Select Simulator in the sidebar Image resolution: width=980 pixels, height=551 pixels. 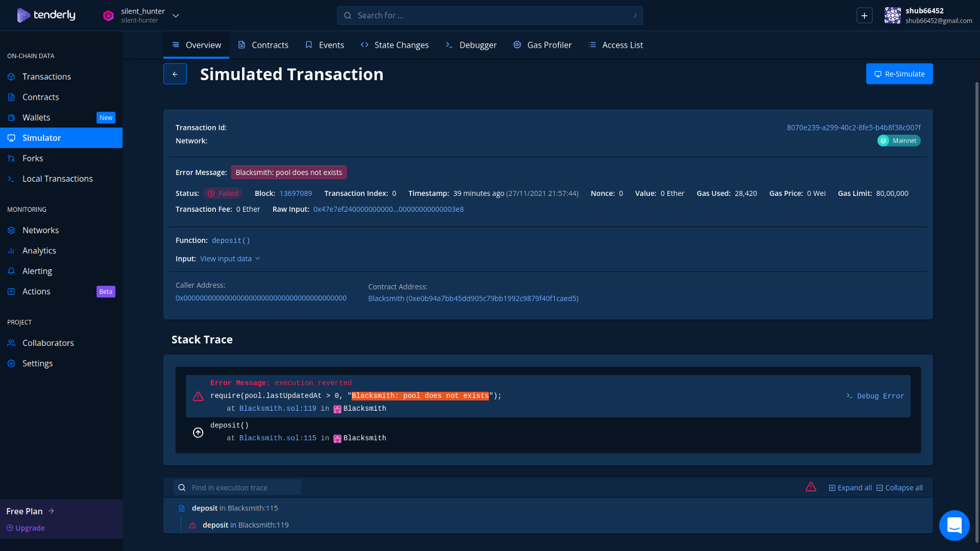61,138
